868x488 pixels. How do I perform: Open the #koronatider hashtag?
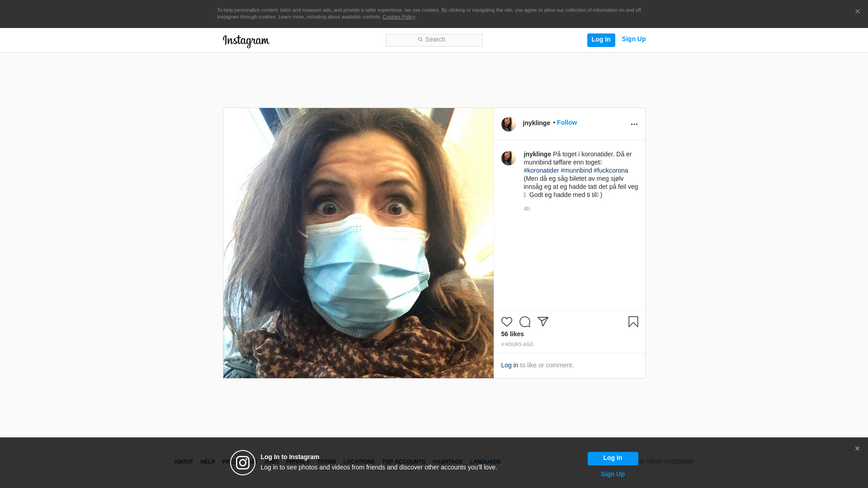tap(541, 170)
